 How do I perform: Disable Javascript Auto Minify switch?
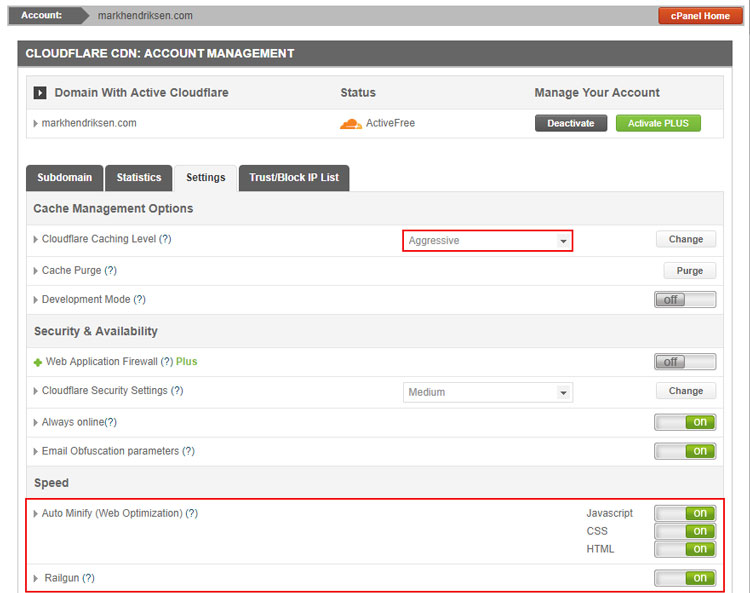pos(685,514)
